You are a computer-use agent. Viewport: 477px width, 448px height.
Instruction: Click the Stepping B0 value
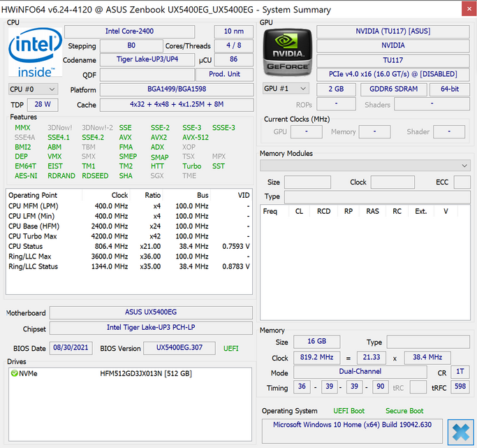pyautogui.click(x=131, y=45)
